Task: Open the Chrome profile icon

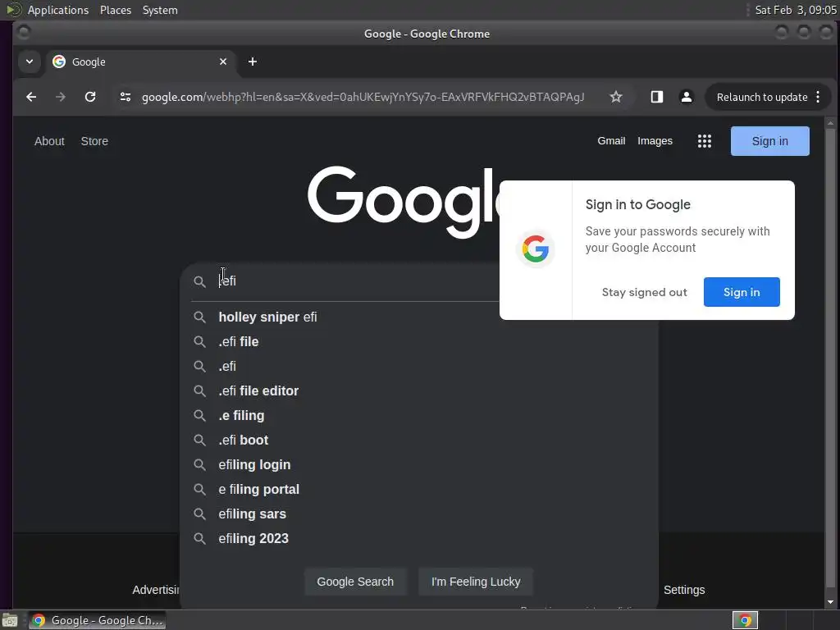Action: click(x=687, y=97)
